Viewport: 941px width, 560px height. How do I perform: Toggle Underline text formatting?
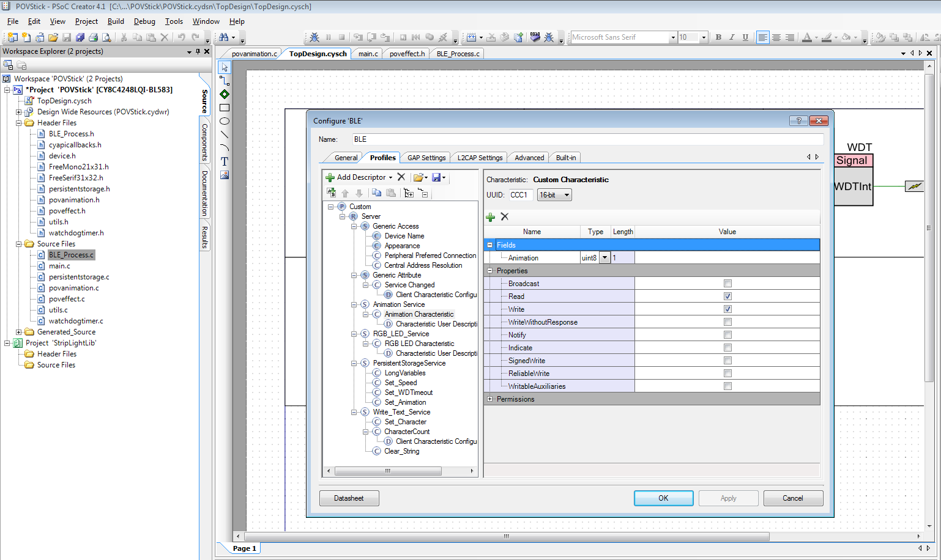(x=745, y=37)
